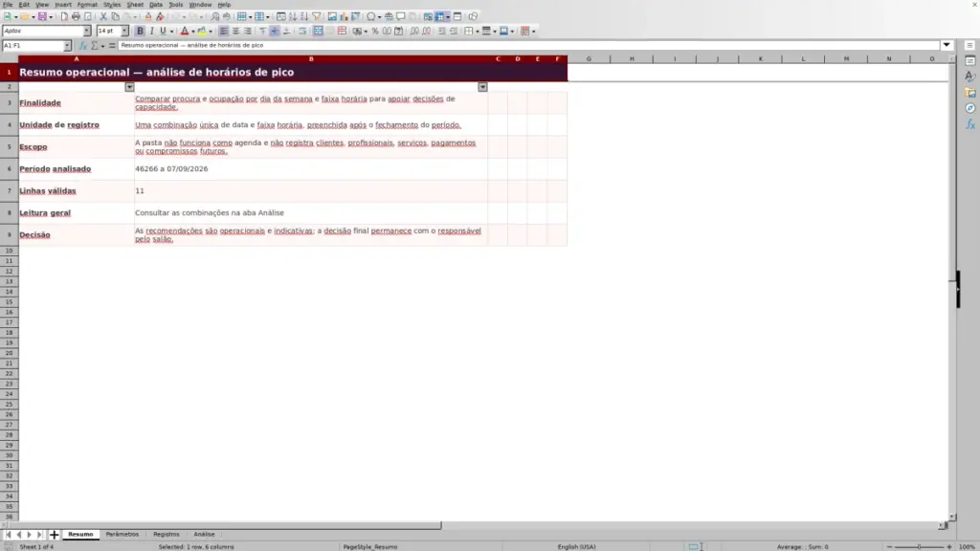Click the Function Wizard fx icon
The image size is (980, 551).
(x=82, y=45)
